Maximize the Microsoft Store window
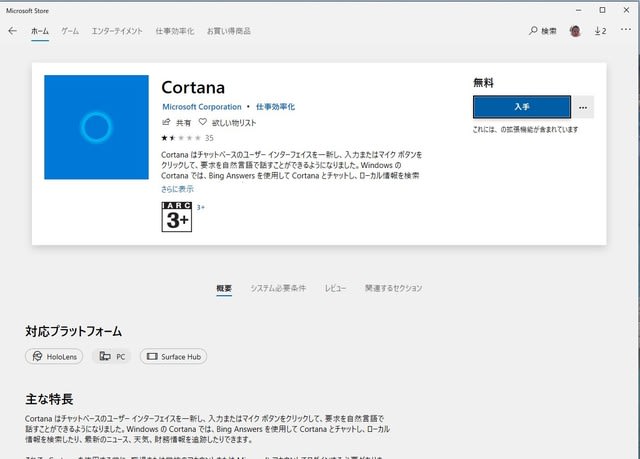Viewport: 640px width, 459px height. pos(602,10)
